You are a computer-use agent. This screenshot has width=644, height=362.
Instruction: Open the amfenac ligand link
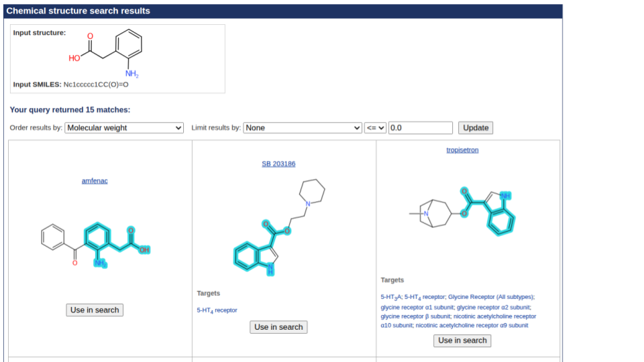(x=95, y=181)
